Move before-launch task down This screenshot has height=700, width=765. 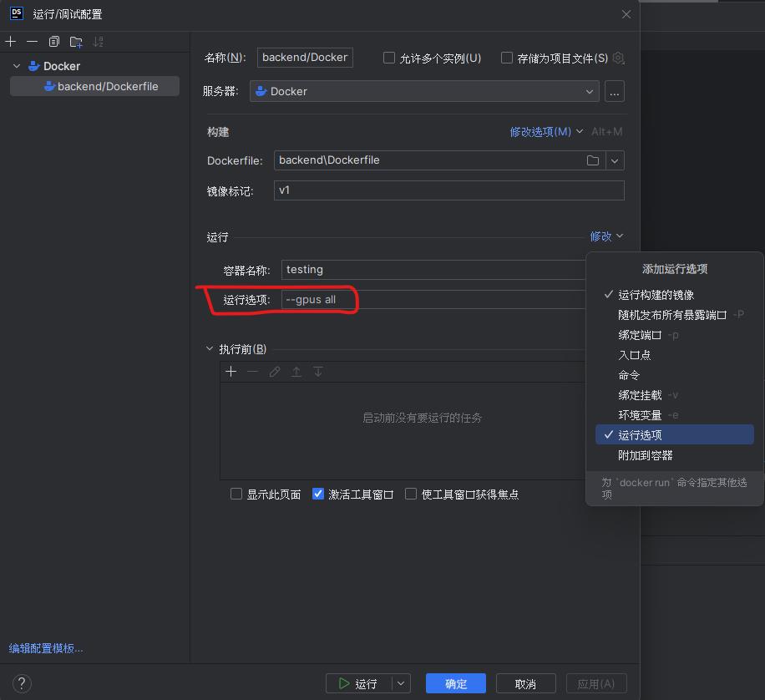coord(318,372)
